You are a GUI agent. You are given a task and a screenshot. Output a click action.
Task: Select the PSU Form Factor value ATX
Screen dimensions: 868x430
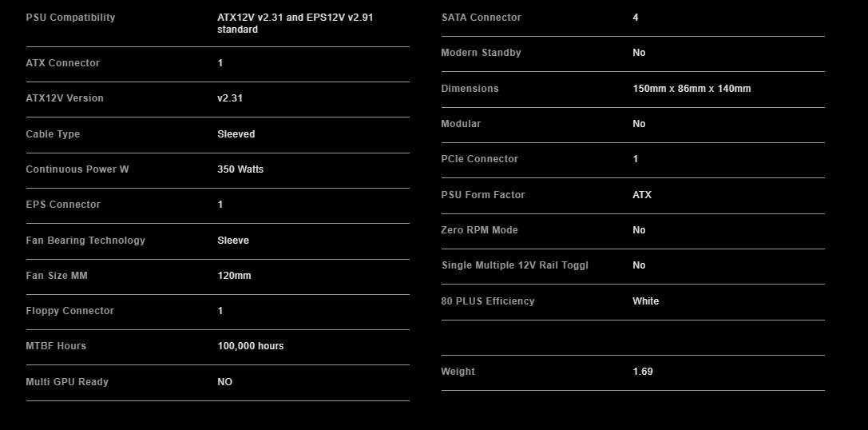click(641, 195)
